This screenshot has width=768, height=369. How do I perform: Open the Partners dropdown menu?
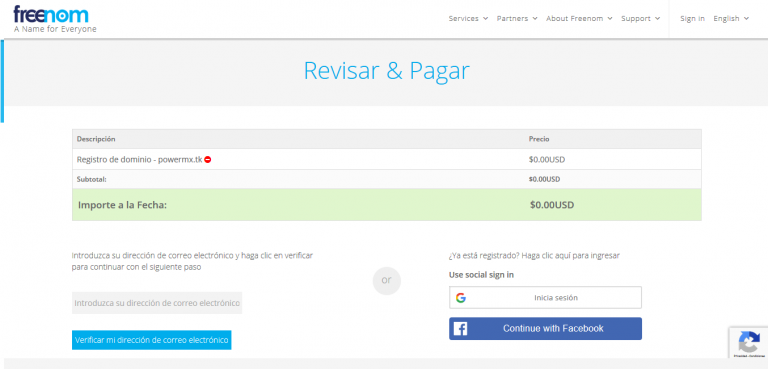pos(517,18)
